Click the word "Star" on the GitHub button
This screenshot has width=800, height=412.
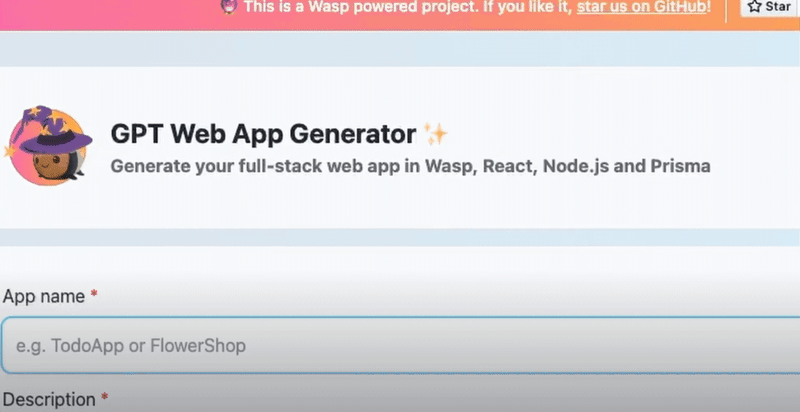pos(779,6)
